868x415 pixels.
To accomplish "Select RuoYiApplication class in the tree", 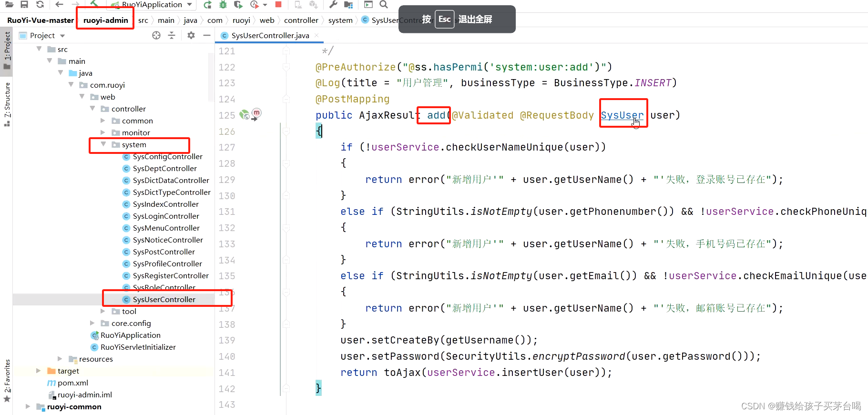I will point(130,335).
